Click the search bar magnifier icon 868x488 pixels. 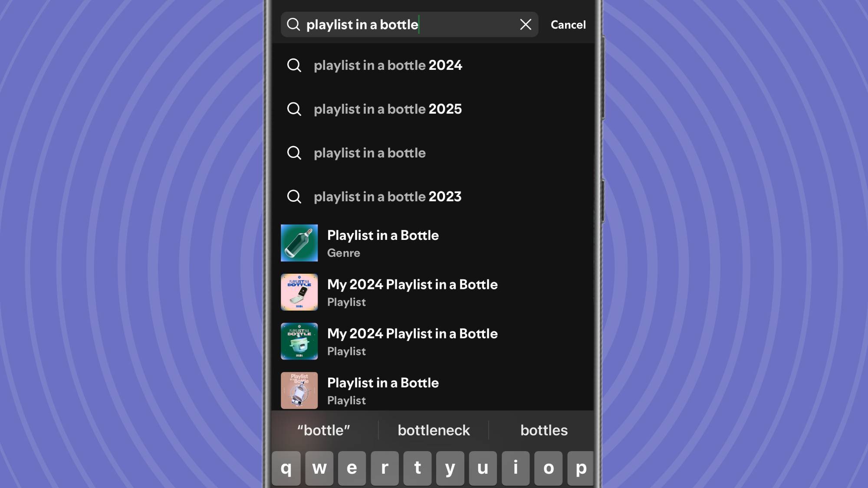pyautogui.click(x=294, y=24)
